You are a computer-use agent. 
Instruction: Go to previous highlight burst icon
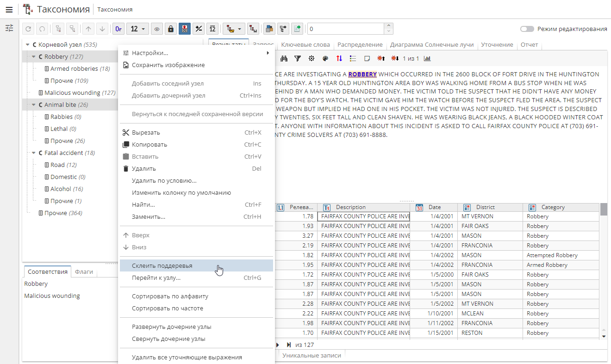click(x=381, y=59)
